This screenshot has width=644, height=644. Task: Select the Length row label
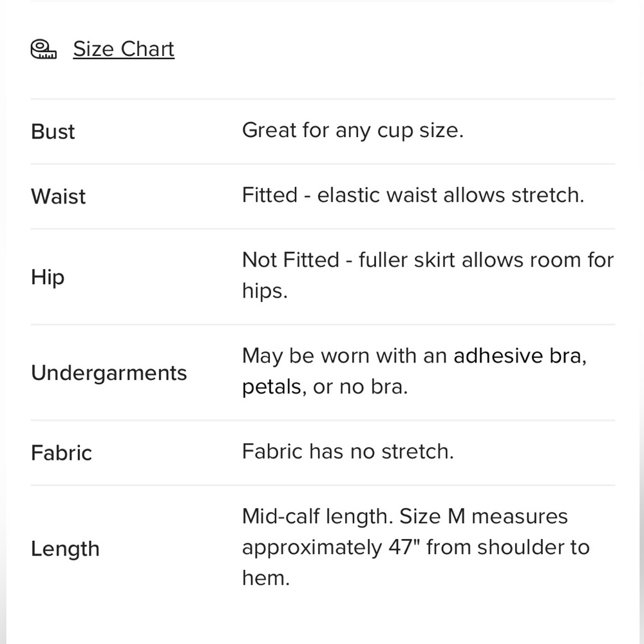(65, 549)
